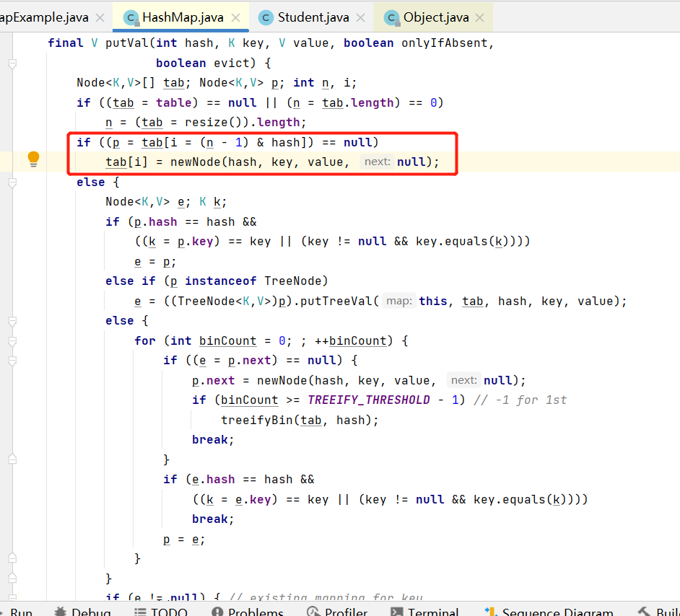Click the evict parameter
This screenshot has height=616, width=680.
point(232,63)
